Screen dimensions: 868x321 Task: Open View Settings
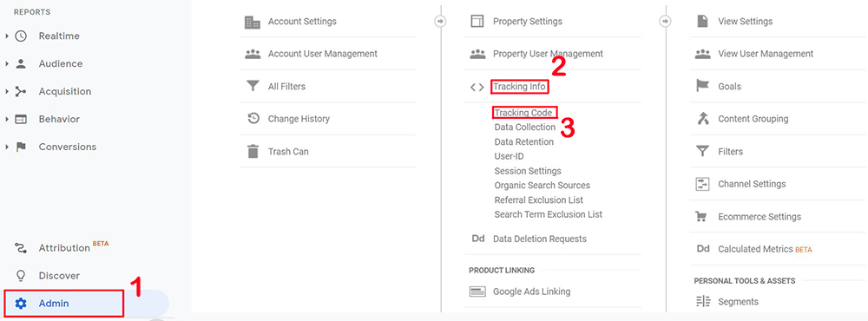click(745, 22)
